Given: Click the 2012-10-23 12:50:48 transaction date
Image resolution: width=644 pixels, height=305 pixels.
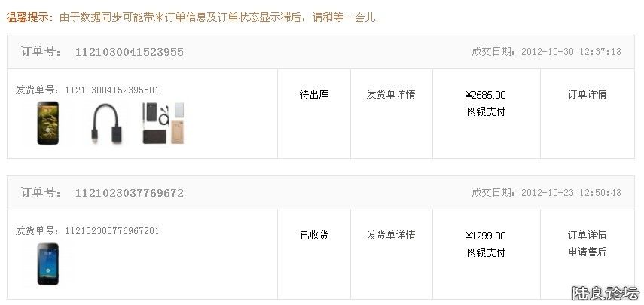Looking at the screenshot, I should coord(570,193).
